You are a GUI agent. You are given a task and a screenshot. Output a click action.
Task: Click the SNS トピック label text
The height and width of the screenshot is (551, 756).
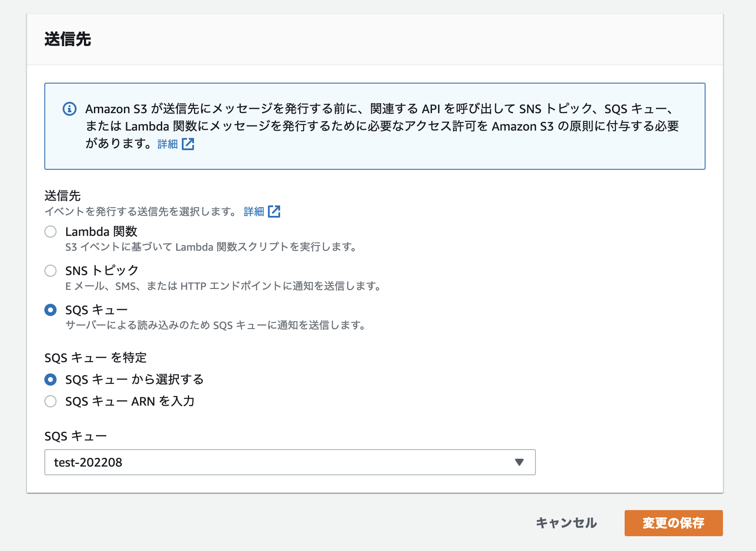(101, 270)
